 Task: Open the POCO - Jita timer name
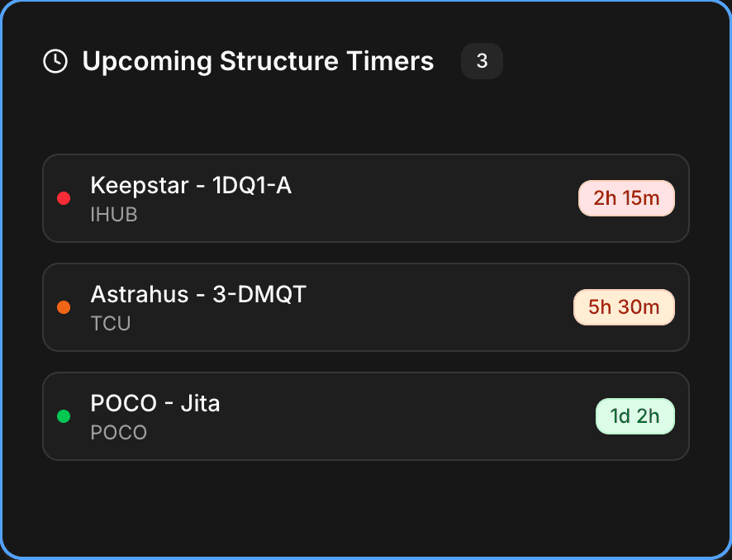coord(154,404)
